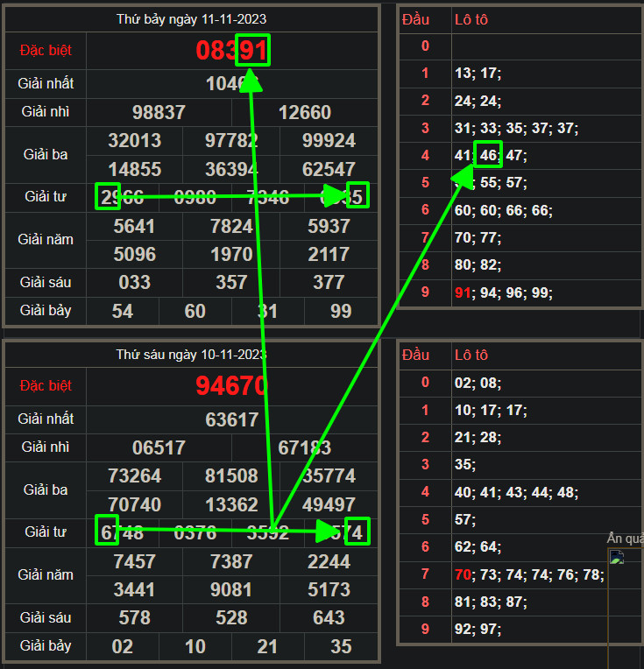Click the green-boxed 46 in the Lô tô list
This screenshot has width=644, height=669.
pyautogui.click(x=488, y=155)
